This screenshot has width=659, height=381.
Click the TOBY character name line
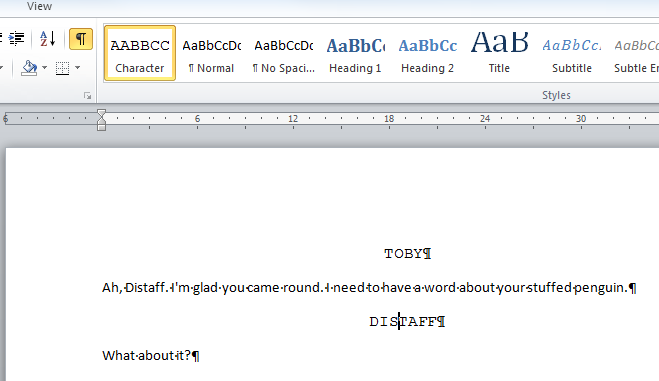(407, 254)
